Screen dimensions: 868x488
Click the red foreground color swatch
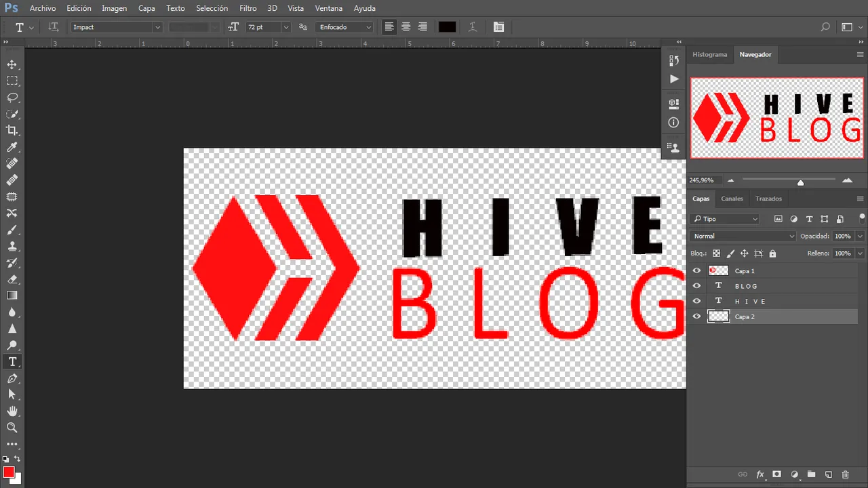[8, 472]
